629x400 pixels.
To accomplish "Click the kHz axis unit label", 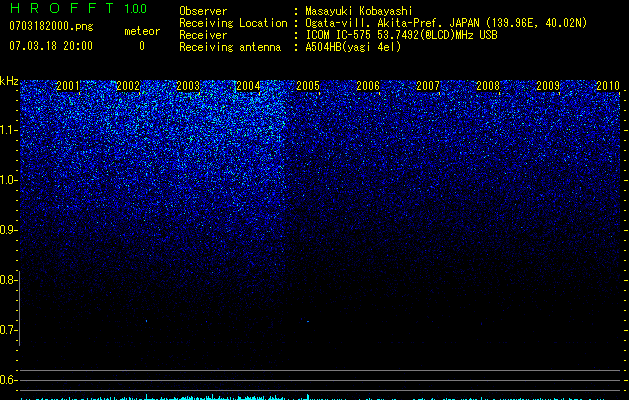I will tap(9, 81).
